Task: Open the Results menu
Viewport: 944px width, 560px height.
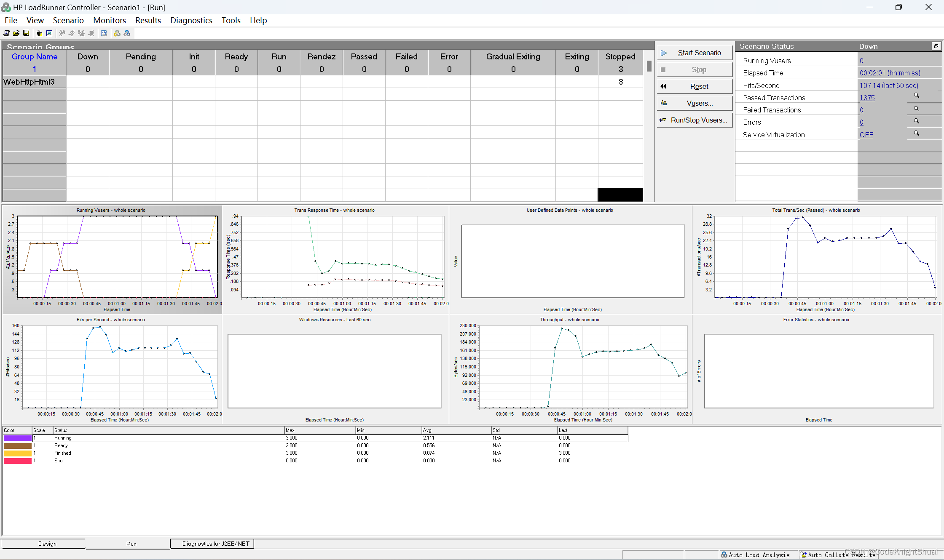Action: (148, 20)
